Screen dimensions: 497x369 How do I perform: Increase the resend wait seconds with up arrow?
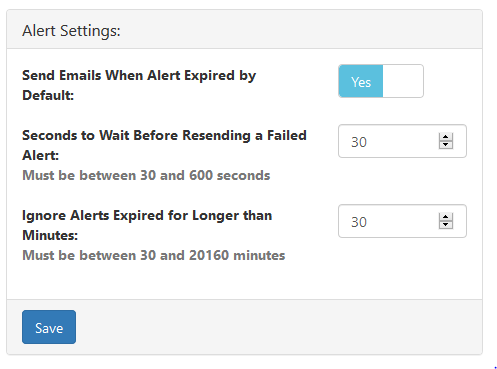(446, 137)
